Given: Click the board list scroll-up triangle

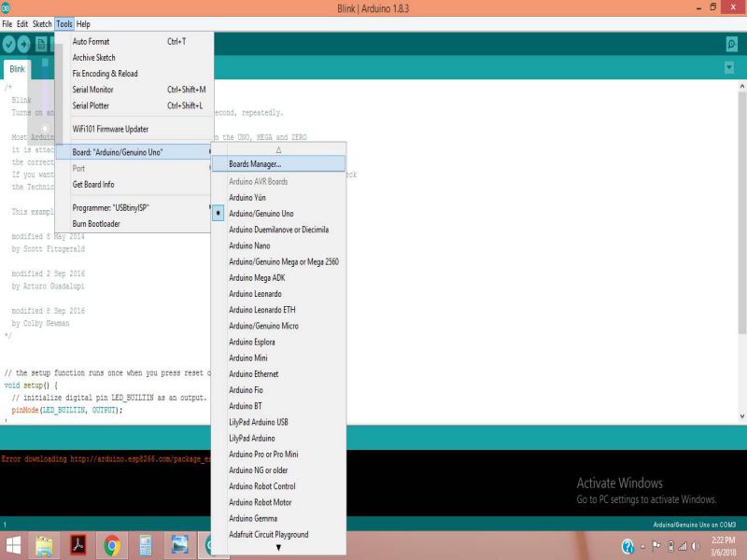Looking at the screenshot, I should tap(278, 150).
